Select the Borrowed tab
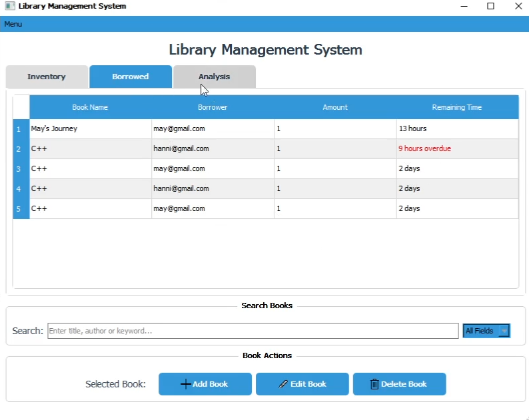 (131, 77)
